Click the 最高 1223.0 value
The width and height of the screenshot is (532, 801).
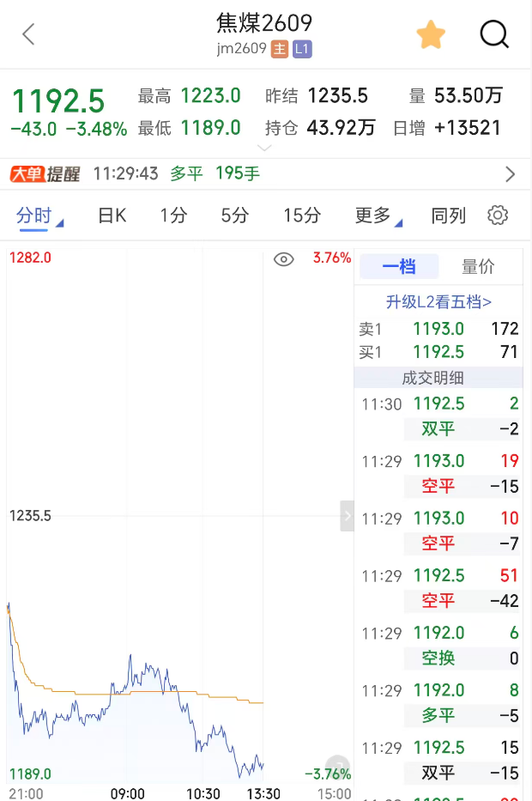(210, 95)
